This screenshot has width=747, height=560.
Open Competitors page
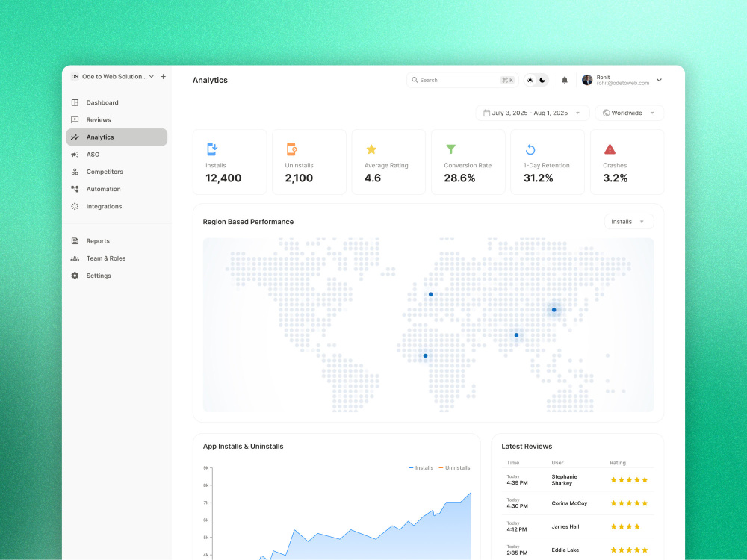[x=117, y=172]
